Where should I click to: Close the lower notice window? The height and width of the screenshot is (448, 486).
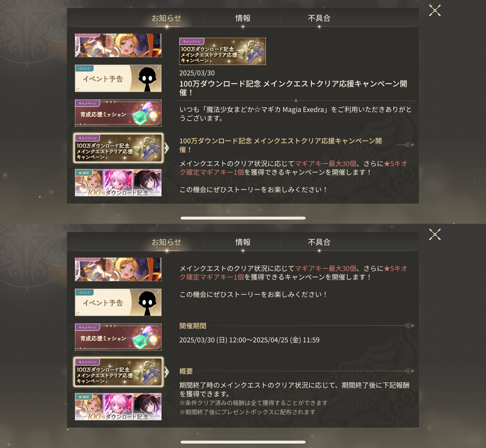point(435,235)
